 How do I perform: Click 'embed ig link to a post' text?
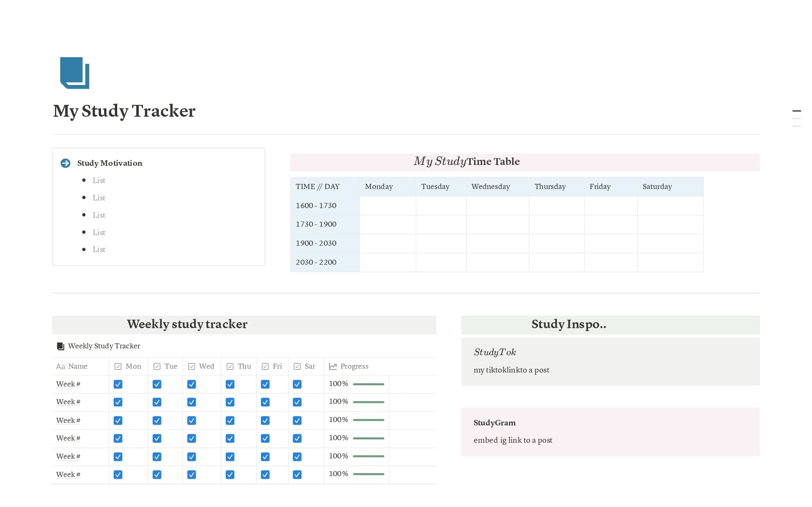click(513, 440)
